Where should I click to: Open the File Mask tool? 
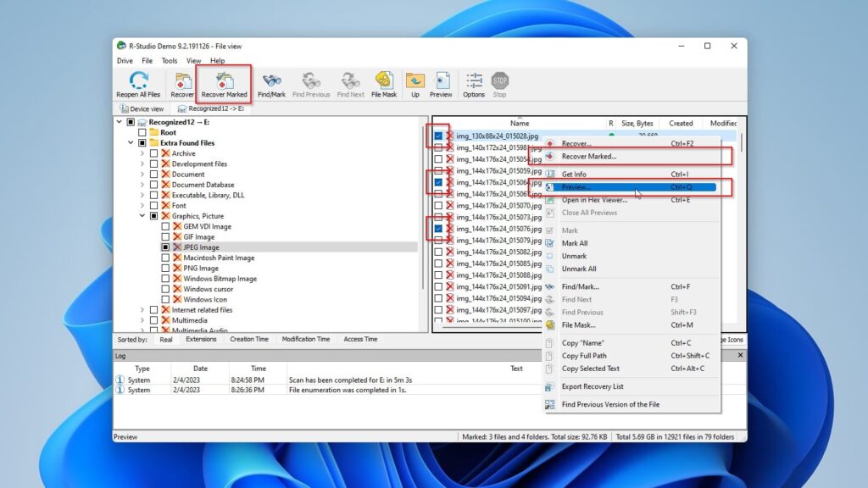pos(384,80)
